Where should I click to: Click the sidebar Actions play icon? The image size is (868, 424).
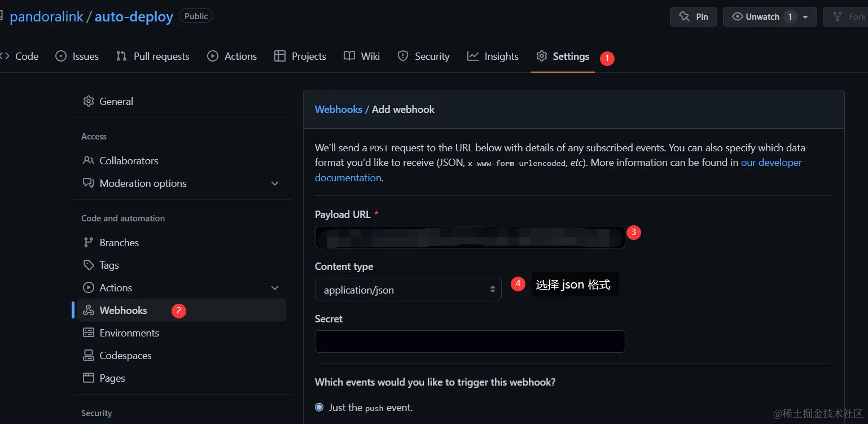(x=89, y=287)
